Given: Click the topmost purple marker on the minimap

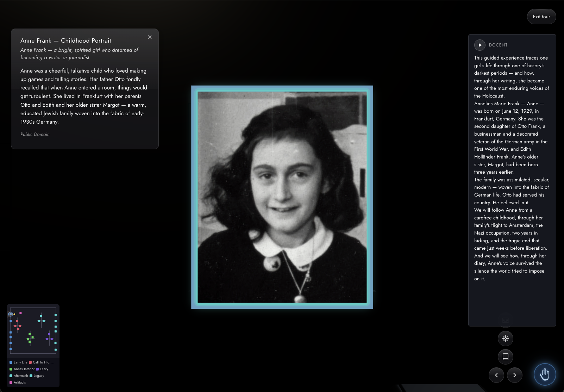Looking at the screenshot, I should point(49,334).
